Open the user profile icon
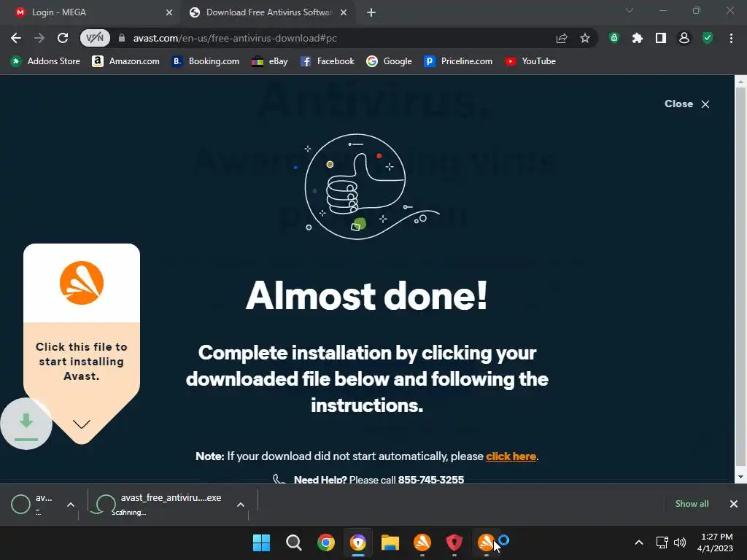The width and height of the screenshot is (747, 560). [x=684, y=38]
